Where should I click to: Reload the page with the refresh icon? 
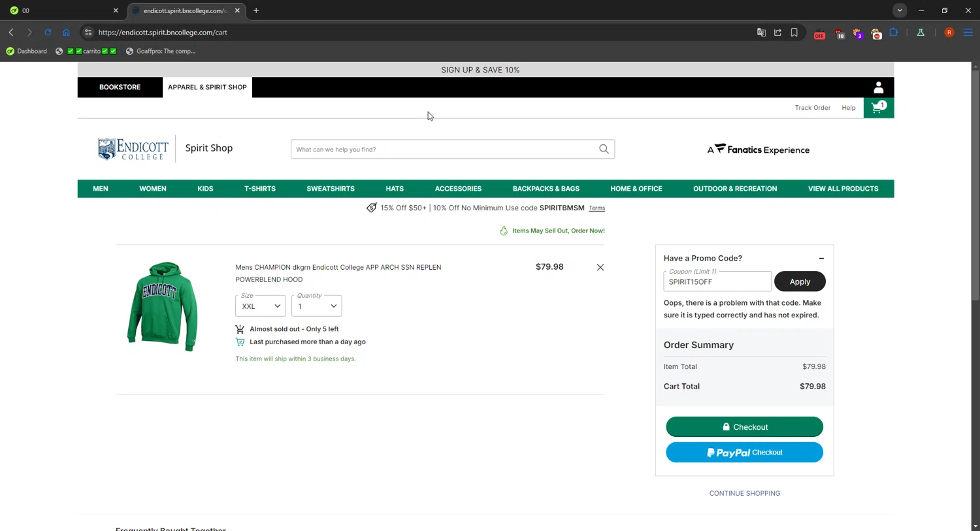(48, 32)
